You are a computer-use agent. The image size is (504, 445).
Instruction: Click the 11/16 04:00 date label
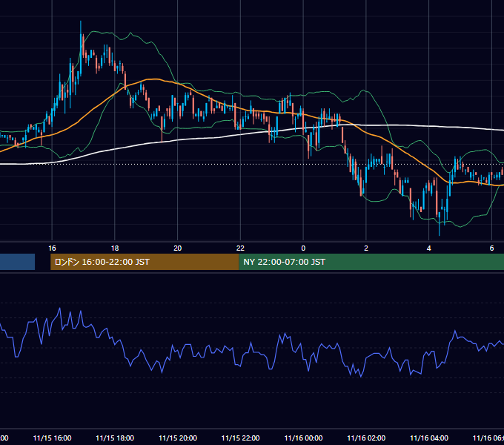[429, 438]
